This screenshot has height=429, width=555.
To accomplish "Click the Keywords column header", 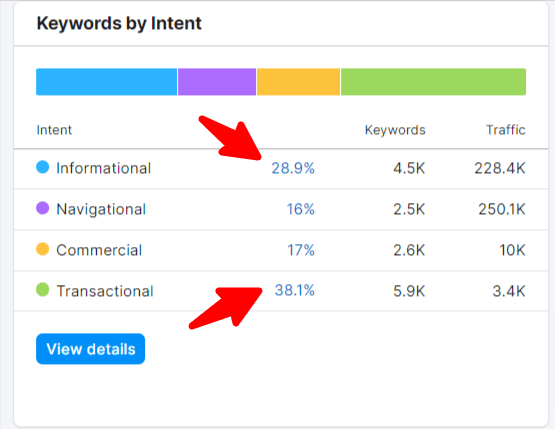I will click(x=395, y=130).
